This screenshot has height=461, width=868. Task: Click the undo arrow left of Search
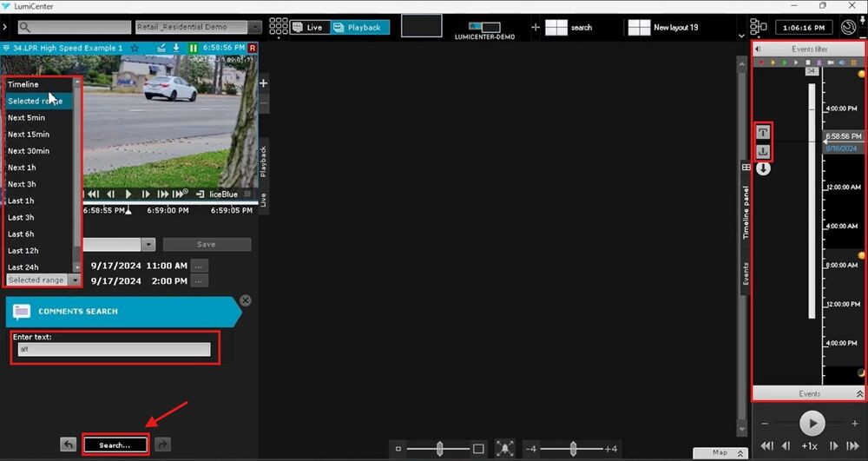[69, 445]
